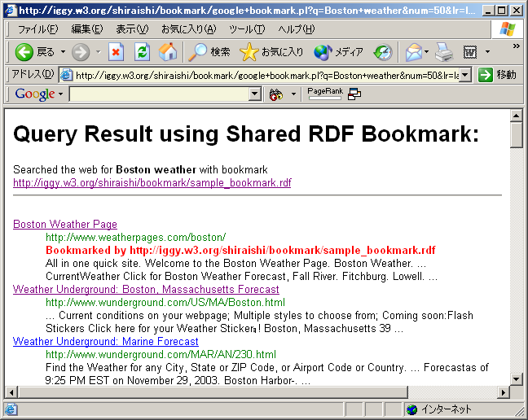Open the Boston Weather Page link

[x=65, y=224]
